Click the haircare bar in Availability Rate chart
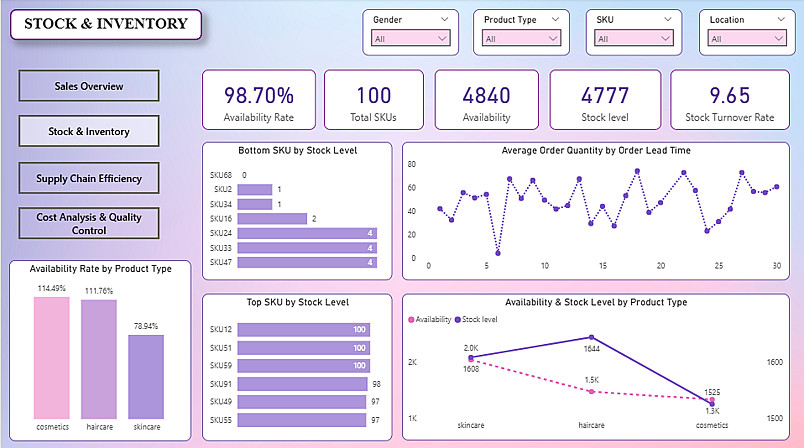This screenshot has height=448, width=804. pos(99,359)
